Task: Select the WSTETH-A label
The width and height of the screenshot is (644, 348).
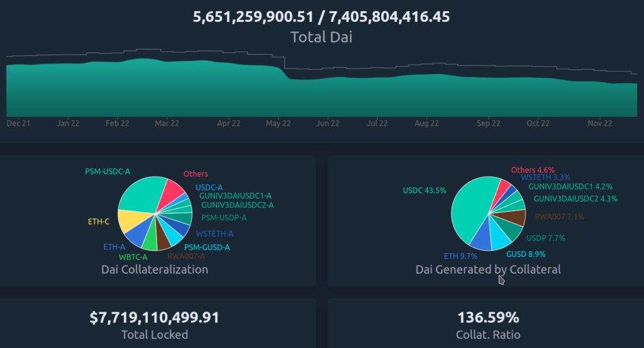Action: 214,234
